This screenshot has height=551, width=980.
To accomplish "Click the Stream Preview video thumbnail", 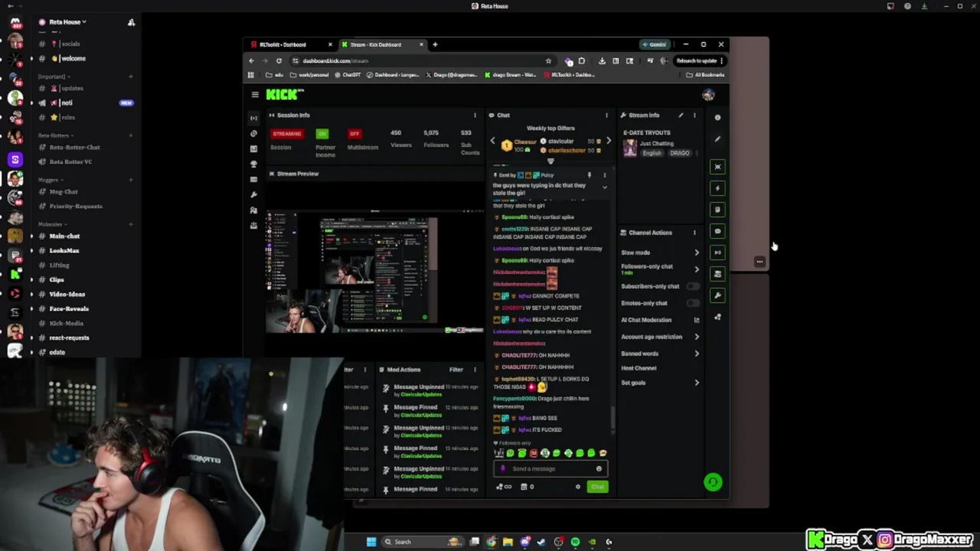I will [x=375, y=272].
